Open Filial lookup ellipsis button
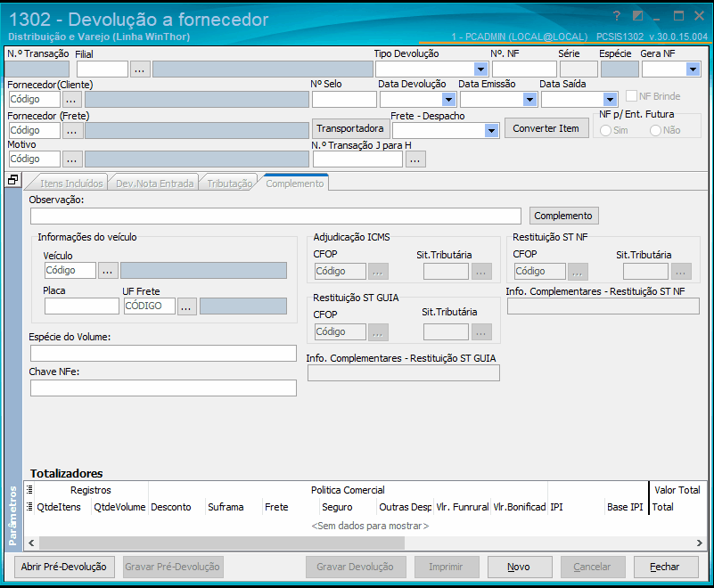Screen dimensions: 714x588 (x=140, y=69)
